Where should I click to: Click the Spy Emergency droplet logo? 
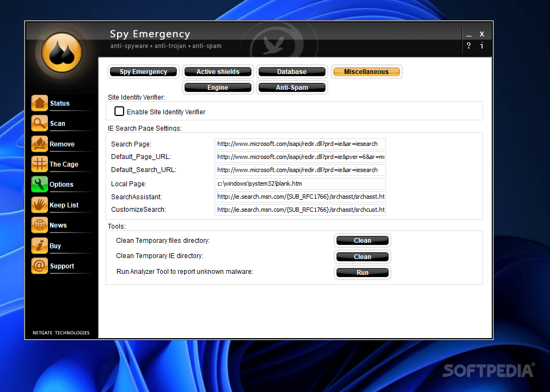62,53
